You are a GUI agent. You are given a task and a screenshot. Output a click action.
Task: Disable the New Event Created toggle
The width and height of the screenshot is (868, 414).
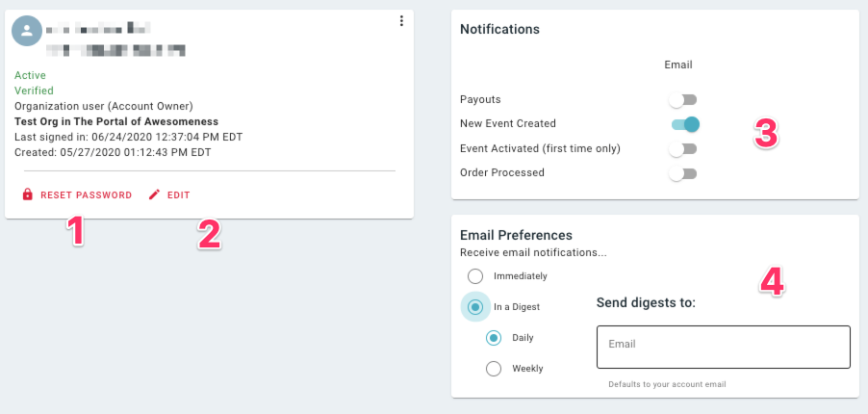685,124
